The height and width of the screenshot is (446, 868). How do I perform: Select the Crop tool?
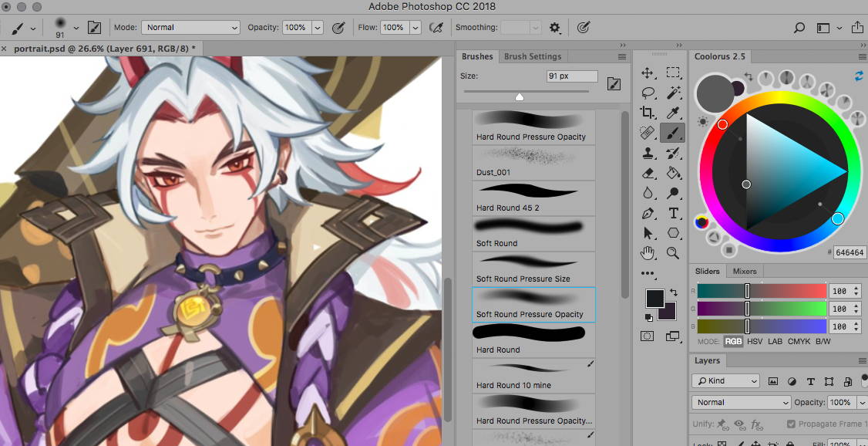(647, 113)
